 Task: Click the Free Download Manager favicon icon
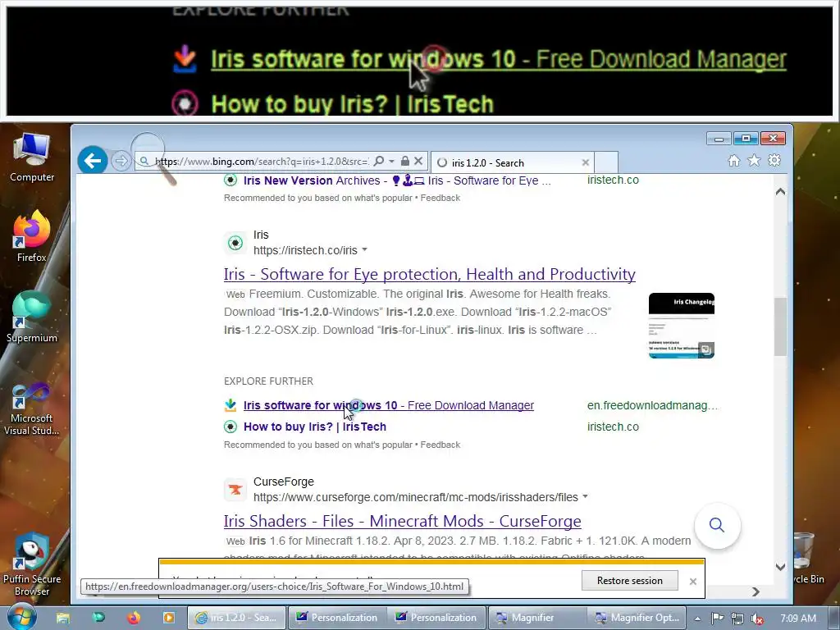(231, 405)
